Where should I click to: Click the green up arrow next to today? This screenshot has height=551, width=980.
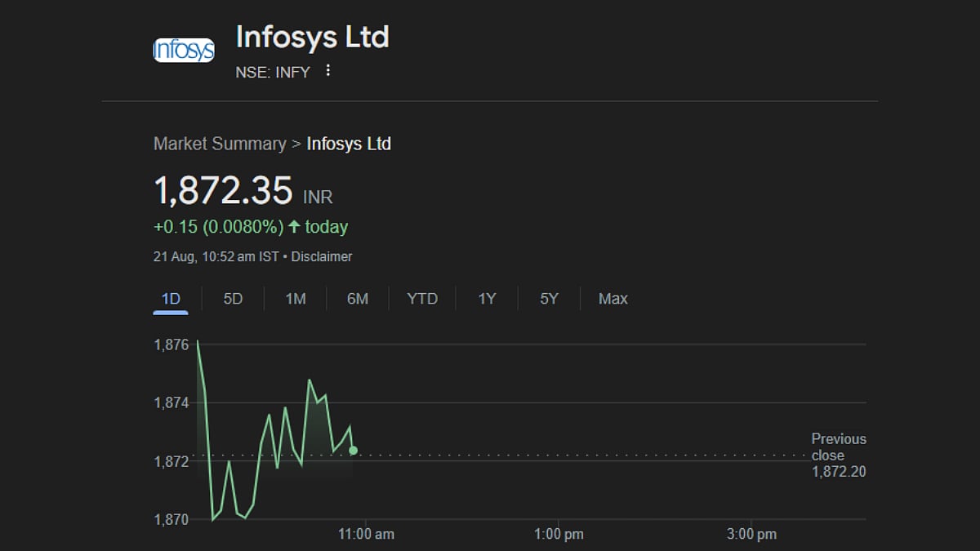click(x=294, y=227)
